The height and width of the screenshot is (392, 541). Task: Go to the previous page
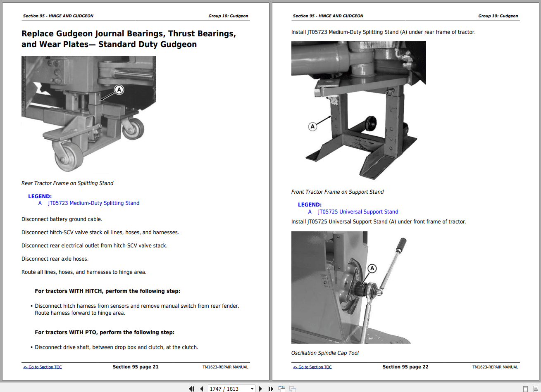click(x=201, y=389)
